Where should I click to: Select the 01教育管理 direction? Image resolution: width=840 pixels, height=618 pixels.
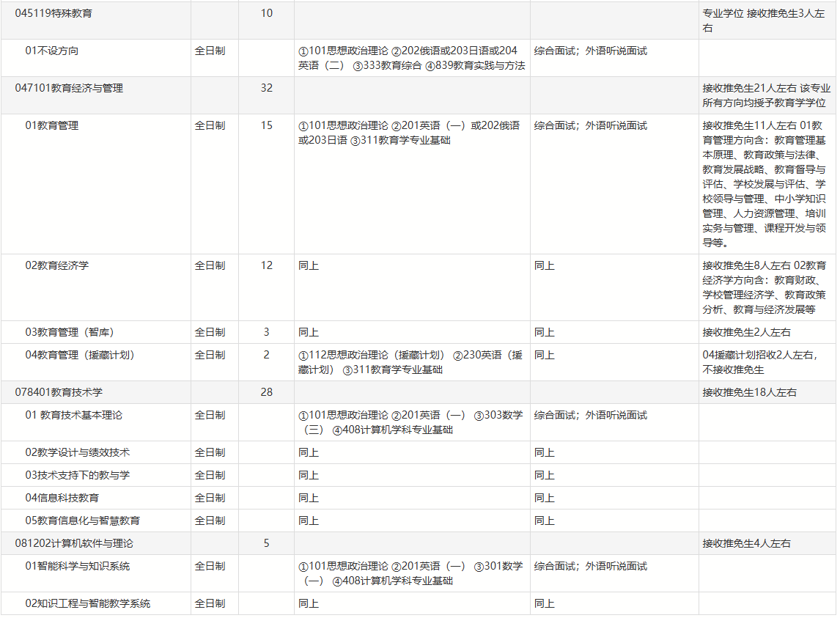(x=52, y=125)
